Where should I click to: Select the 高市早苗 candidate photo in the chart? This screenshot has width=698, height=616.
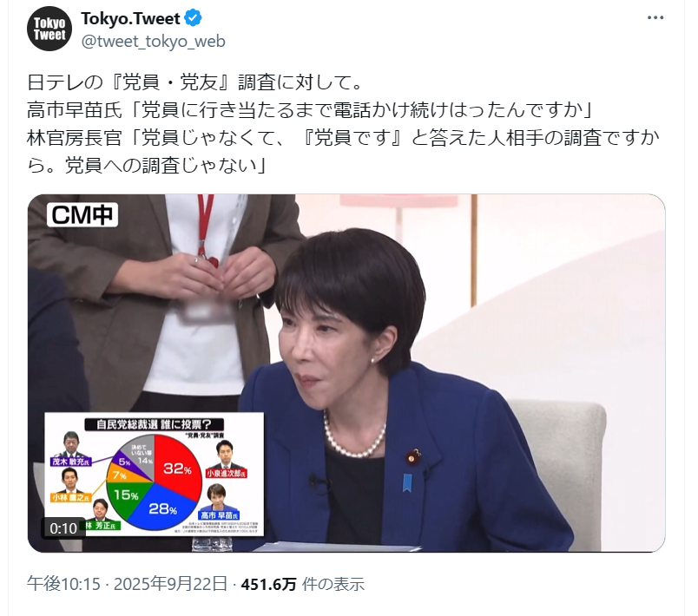click(x=217, y=498)
